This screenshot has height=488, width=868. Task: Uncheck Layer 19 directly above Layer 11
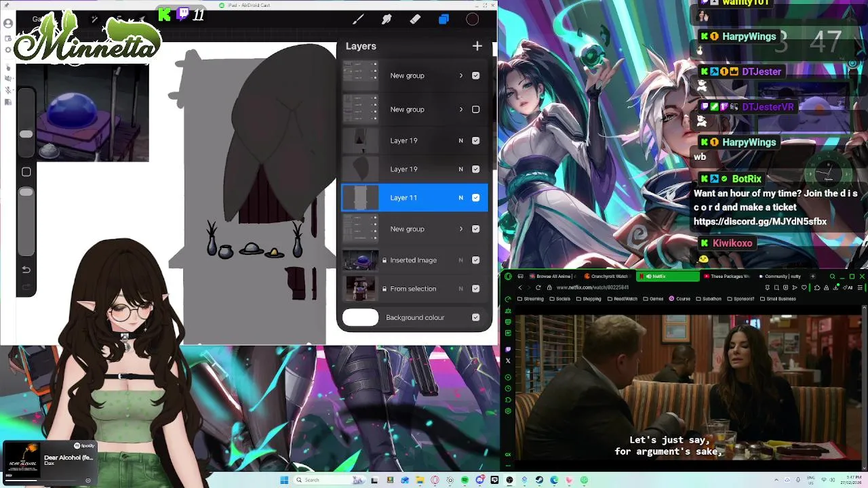475,169
